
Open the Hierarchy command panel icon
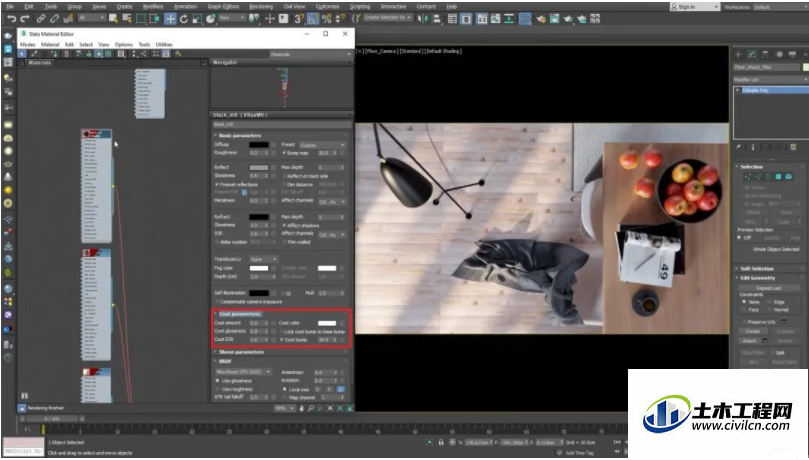click(765, 54)
